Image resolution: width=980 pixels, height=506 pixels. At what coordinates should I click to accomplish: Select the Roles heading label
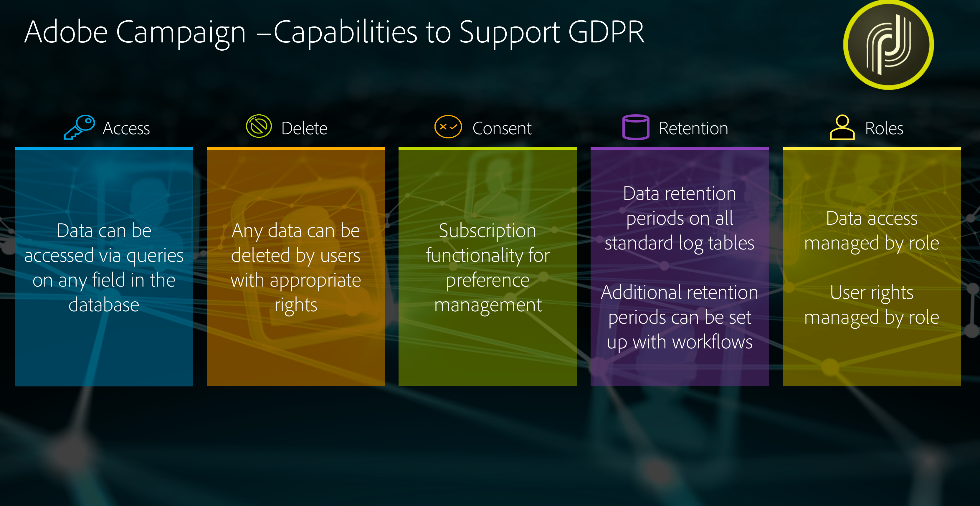884,129
